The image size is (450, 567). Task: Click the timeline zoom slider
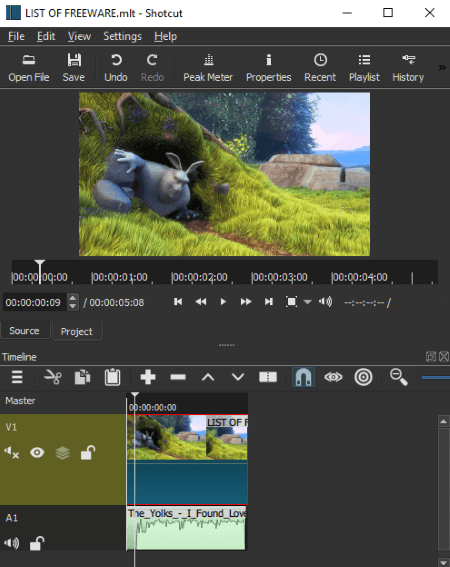tap(436, 378)
